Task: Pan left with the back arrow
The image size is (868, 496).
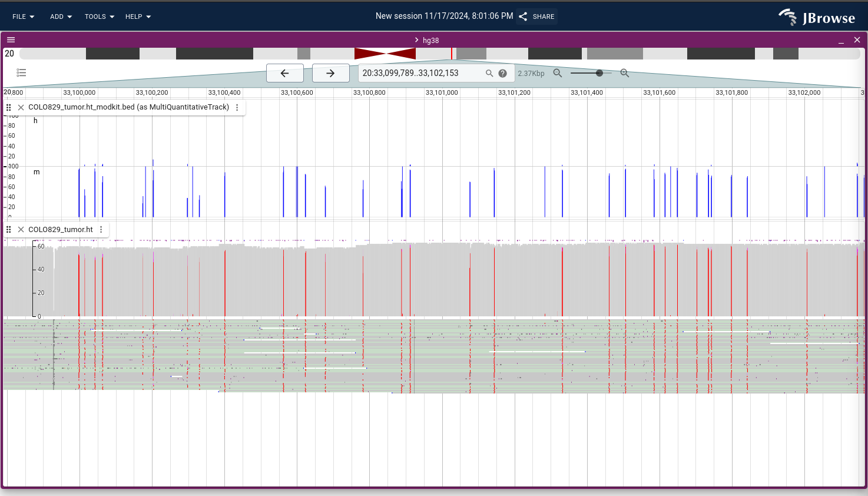Action: pos(285,73)
